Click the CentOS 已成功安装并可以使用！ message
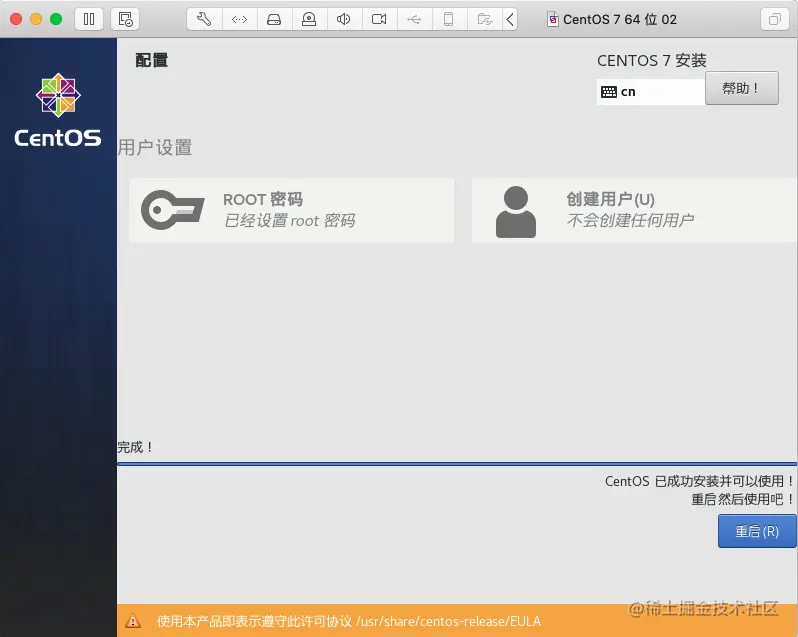The width and height of the screenshot is (798, 637). (x=699, y=481)
